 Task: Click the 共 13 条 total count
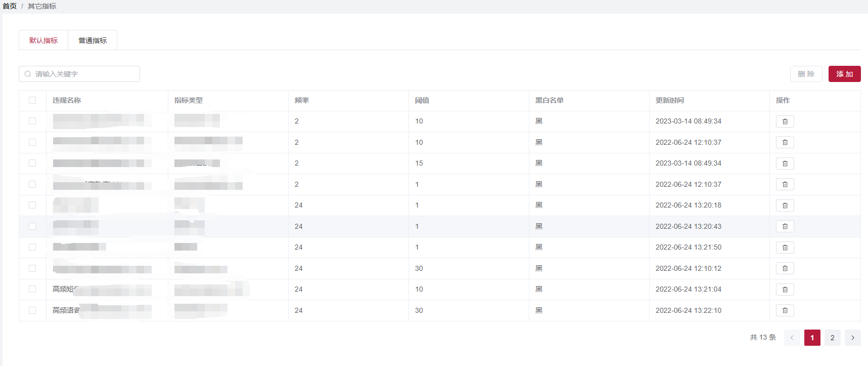tap(763, 337)
